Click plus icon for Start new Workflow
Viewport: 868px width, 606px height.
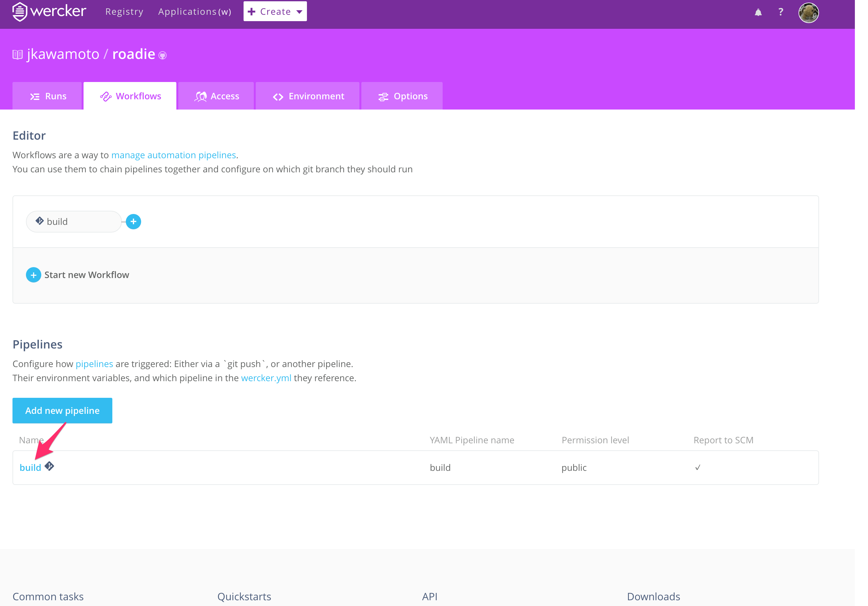pyautogui.click(x=33, y=275)
